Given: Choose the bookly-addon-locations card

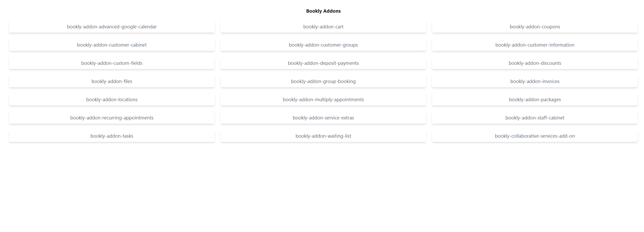Looking at the screenshot, I should pyautogui.click(x=112, y=100).
